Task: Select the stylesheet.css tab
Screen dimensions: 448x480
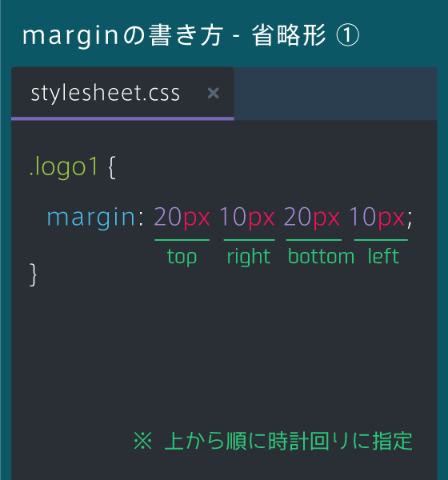Action: point(122,93)
